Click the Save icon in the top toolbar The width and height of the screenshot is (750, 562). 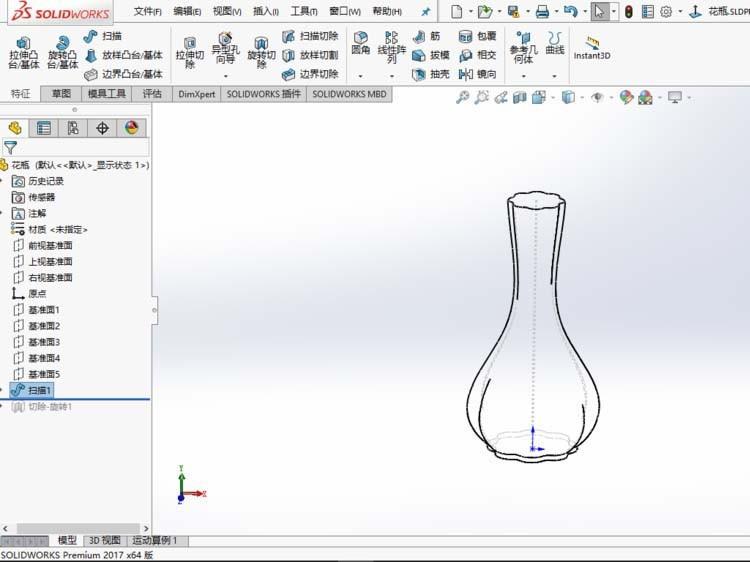[513, 11]
